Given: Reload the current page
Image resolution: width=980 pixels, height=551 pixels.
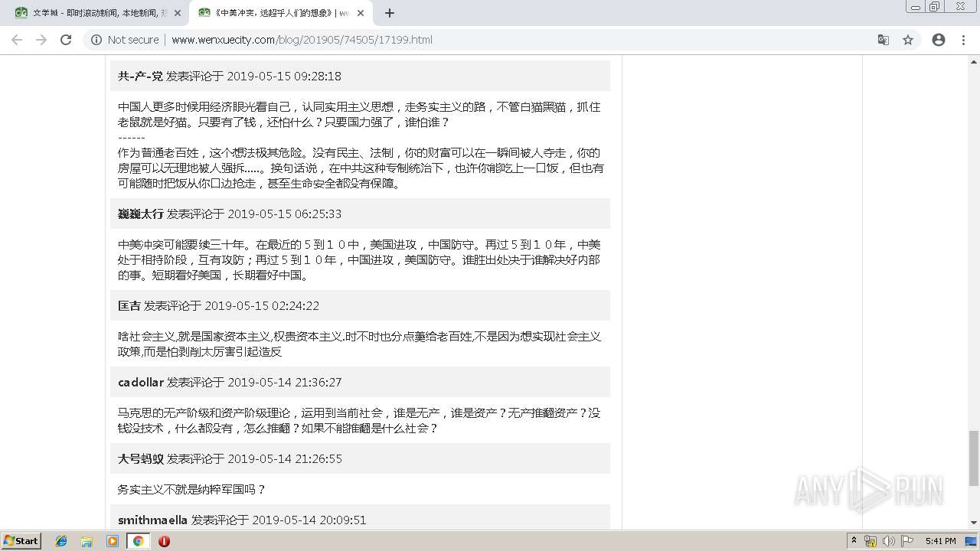Looking at the screenshot, I should [x=66, y=40].
